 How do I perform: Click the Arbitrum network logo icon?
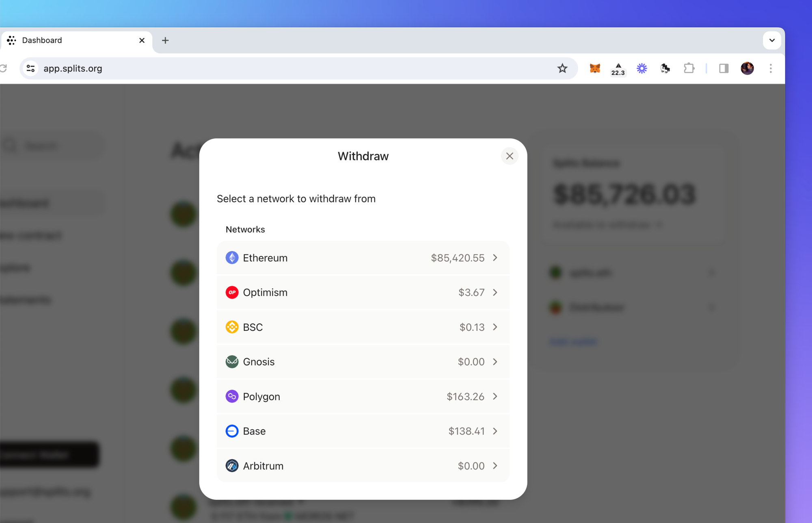point(232,466)
